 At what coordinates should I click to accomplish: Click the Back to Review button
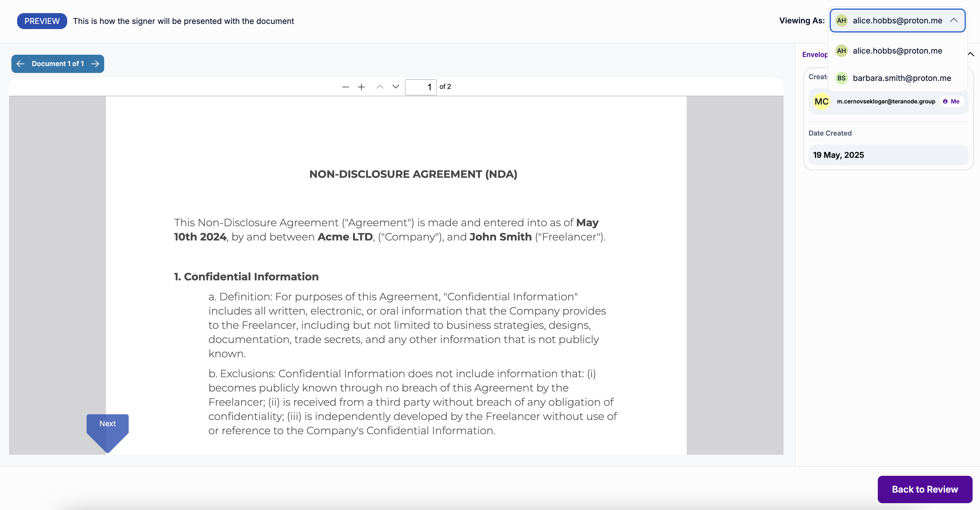924,489
